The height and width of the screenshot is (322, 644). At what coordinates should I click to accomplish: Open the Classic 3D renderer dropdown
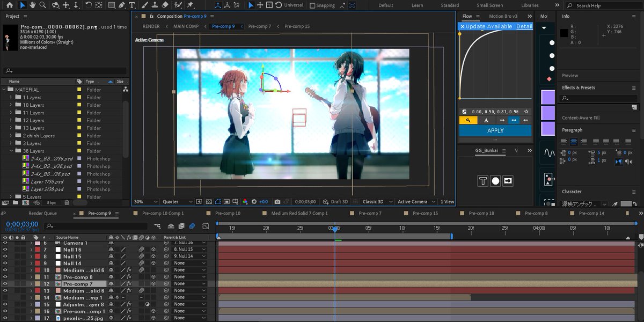point(377,202)
